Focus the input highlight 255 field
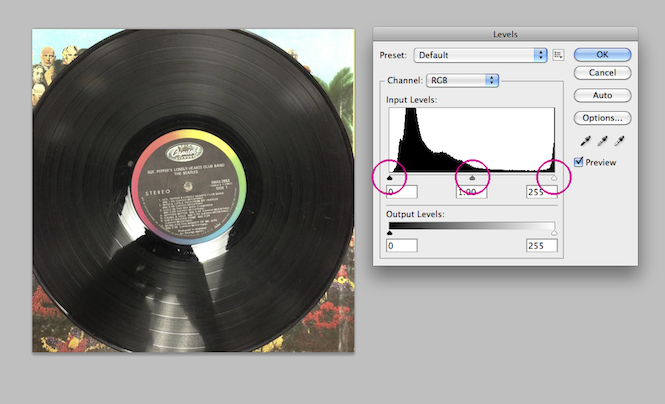 click(x=542, y=192)
